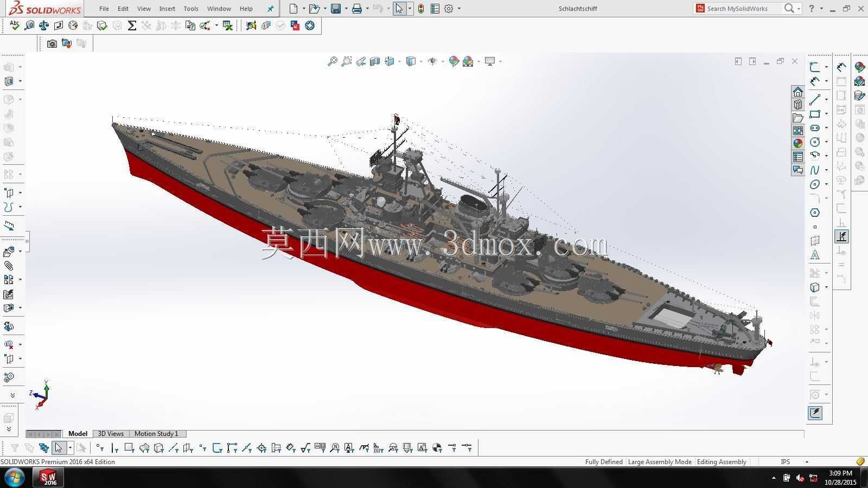Viewport: 868px width, 488px height.
Task: Open the Help menu
Action: click(246, 9)
